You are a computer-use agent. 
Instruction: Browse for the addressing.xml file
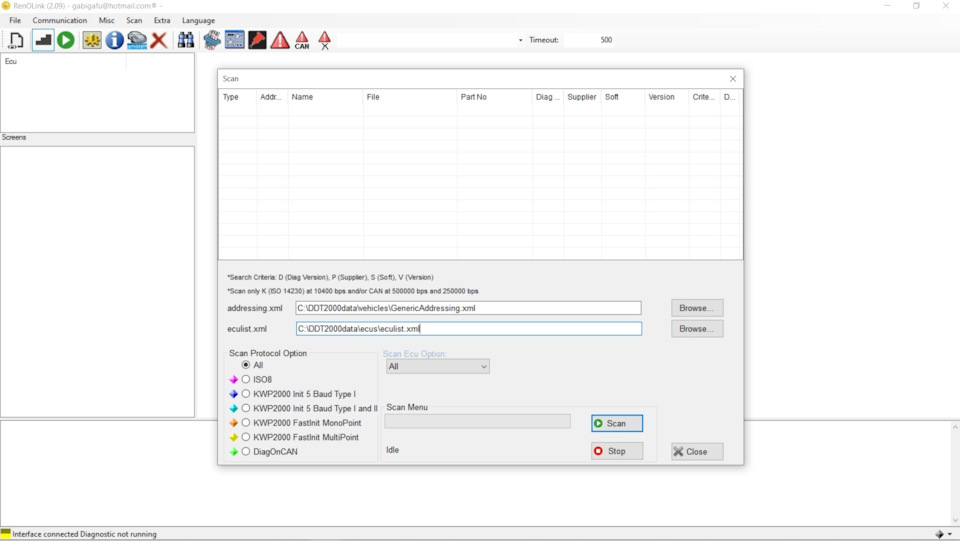click(x=697, y=308)
